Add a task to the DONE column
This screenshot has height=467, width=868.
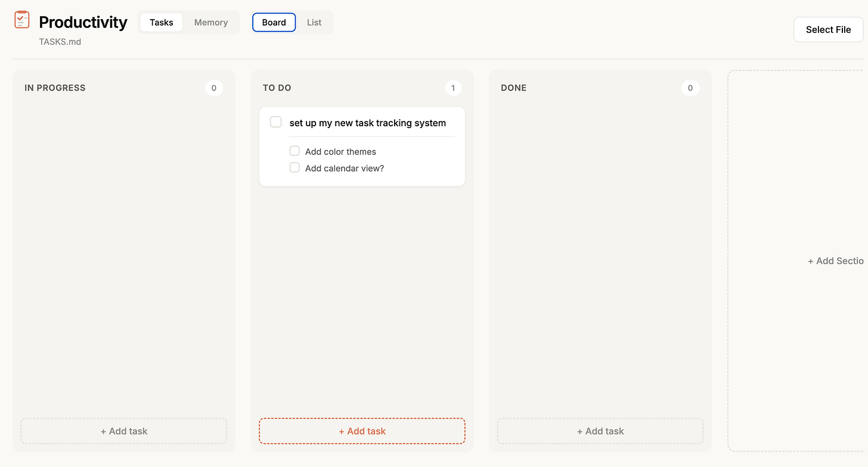coord(600,431)
